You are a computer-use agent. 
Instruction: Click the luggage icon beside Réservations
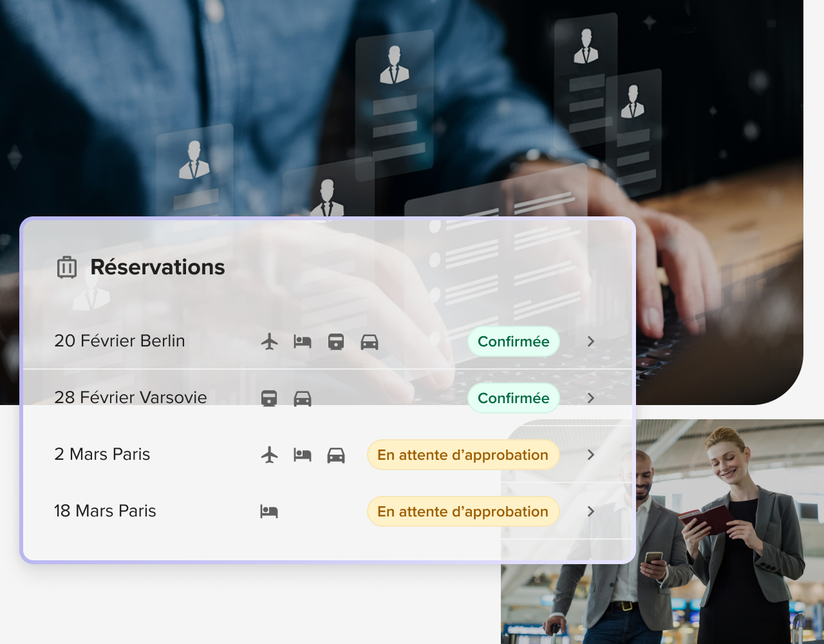tap(67, 267)
